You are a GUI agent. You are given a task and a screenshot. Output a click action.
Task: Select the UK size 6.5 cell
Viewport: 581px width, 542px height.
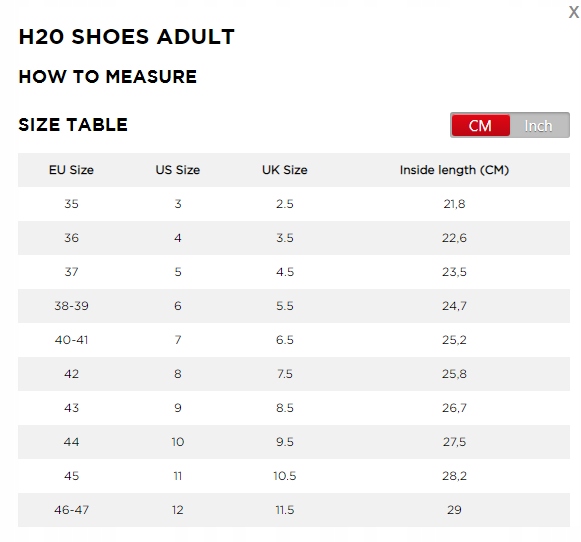pyautogui.click(x=285, y=340)
